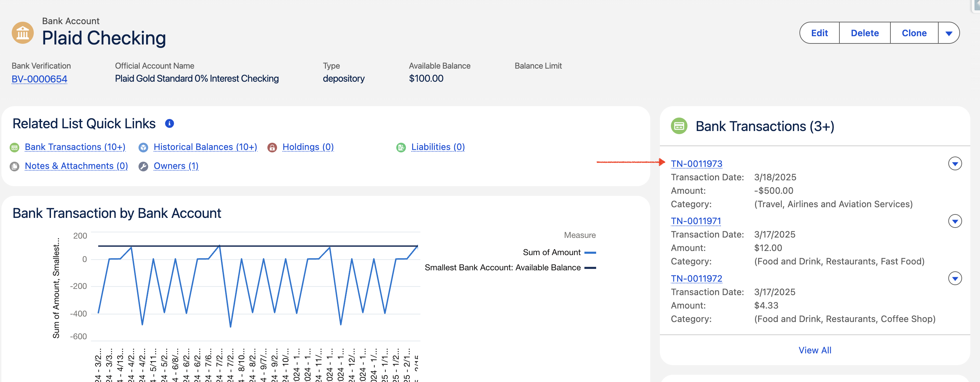The height and width of the screenshot is (382, 980).
Task: Open Historical Balances (10+) quick link
Action: pos(205,147)
